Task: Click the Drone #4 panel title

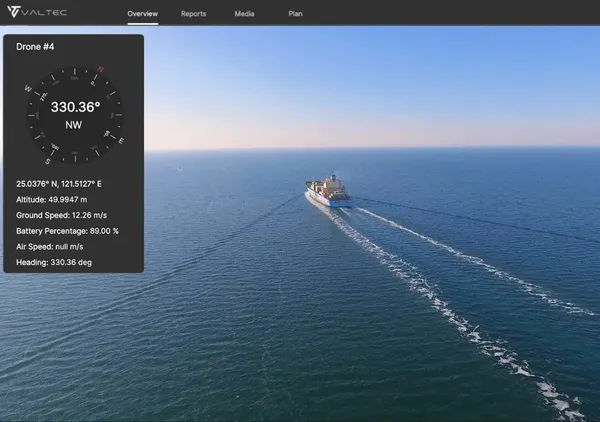Action: pyautogui.click(x=35, y=47)
